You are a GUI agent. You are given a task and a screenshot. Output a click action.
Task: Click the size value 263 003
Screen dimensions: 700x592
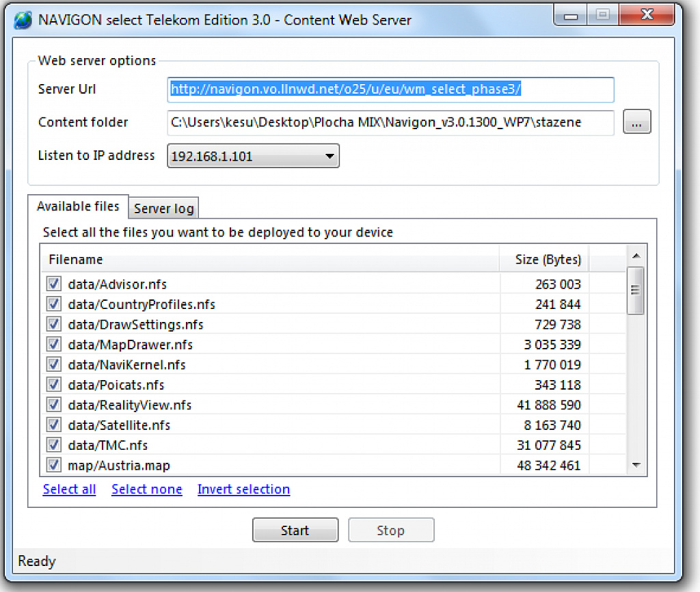point(558,284)
